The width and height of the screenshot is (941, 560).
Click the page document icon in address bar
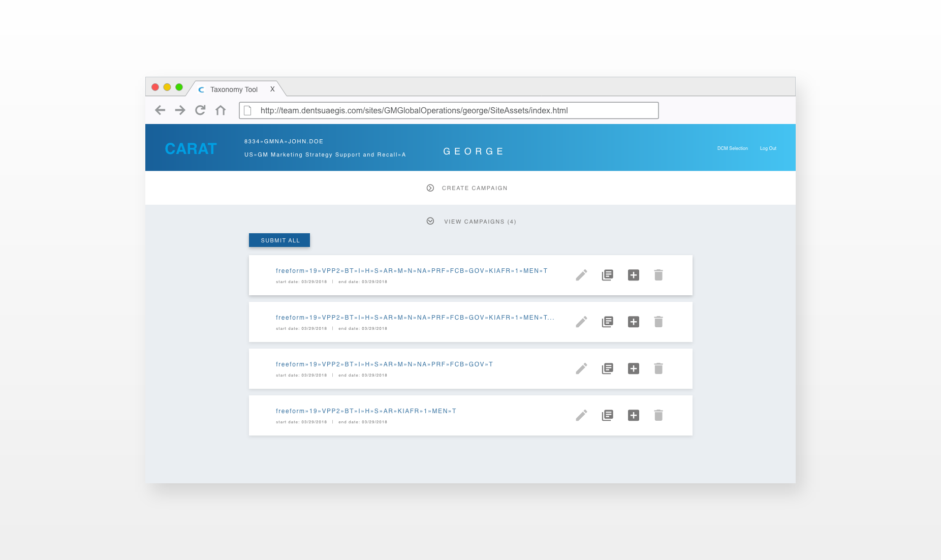pyautogui.click(x=248, y=110)
